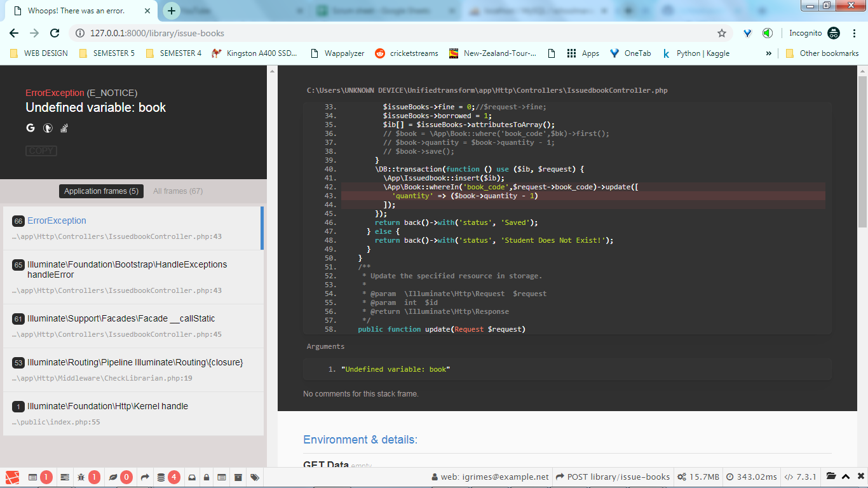Switch to All frames (67) tab
This screenshot has width=868, height=488.
click(178, 191)
